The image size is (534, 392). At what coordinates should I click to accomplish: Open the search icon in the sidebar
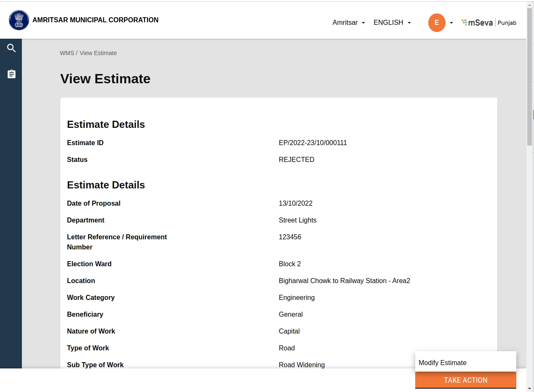pyautogui.click(x=11, y=48)
